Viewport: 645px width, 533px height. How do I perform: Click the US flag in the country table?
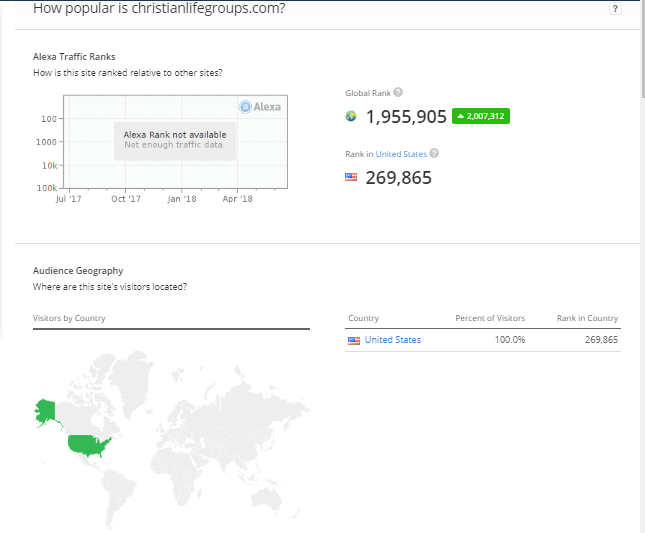(354, 341)
